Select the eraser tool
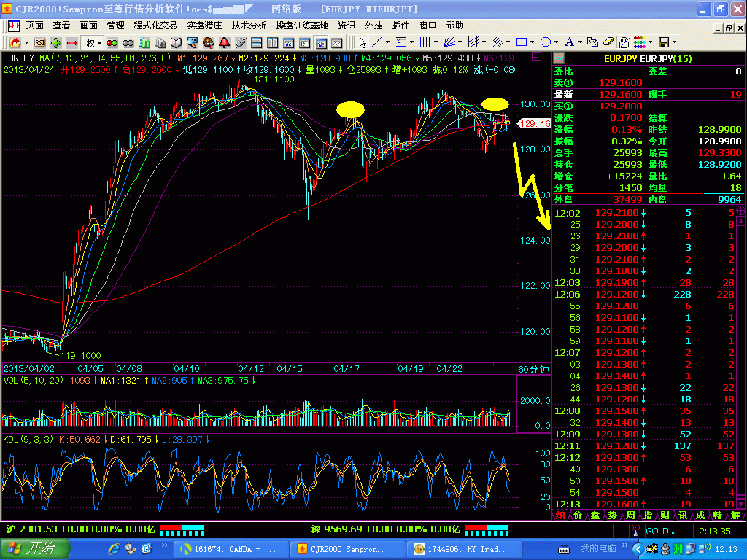The height and width of the screenshot is (560, 747). [608, 42]
